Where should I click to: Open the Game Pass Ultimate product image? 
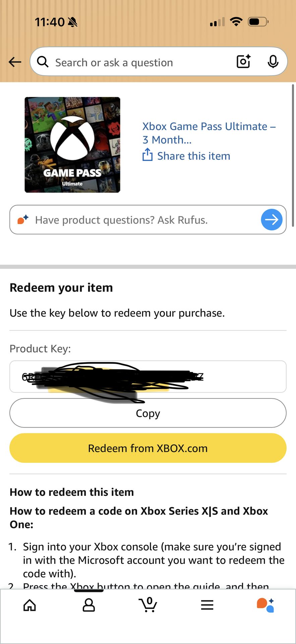coord(72,145)
